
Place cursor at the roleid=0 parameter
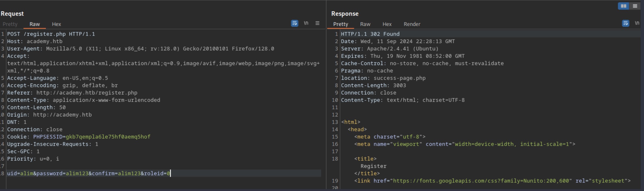157,174
